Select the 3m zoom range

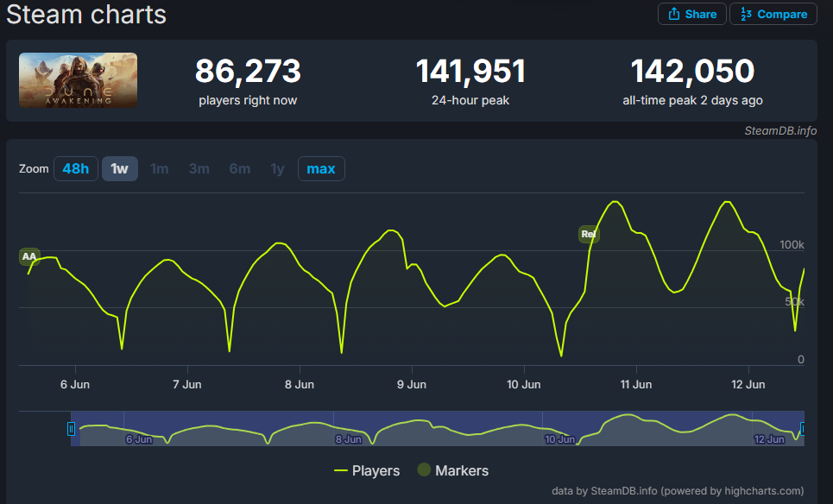(199, 169)
